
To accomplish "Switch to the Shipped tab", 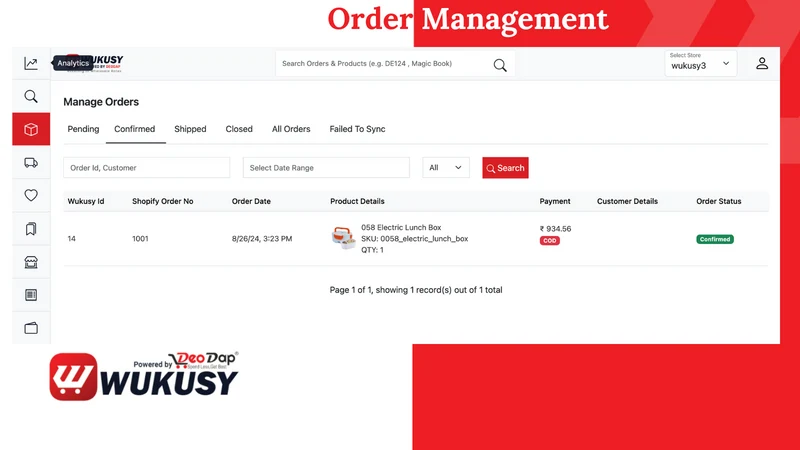I will pyautogui.click(x=190, y=129).
